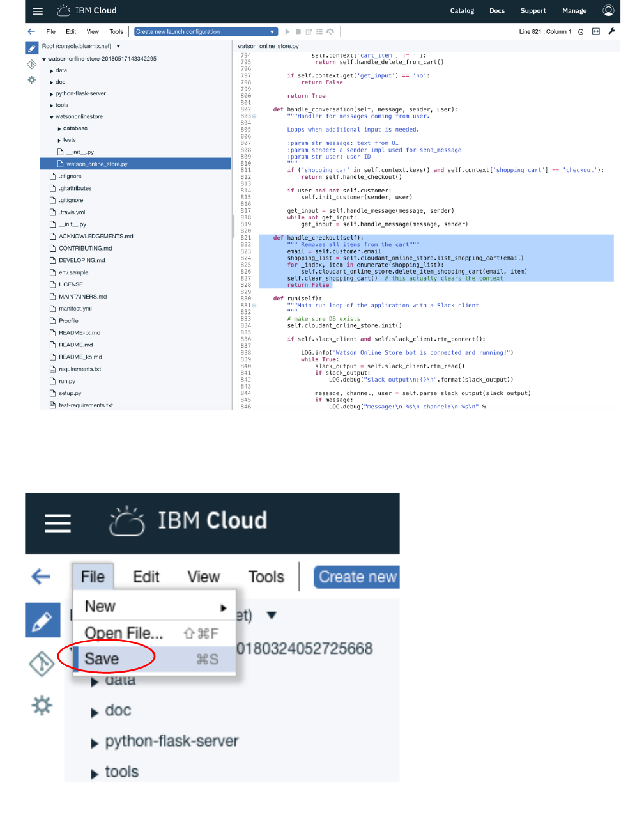Collapse the watsononlinestore folder
The height and width of the screenshot is (840, 621).
[x=52, y=117]
